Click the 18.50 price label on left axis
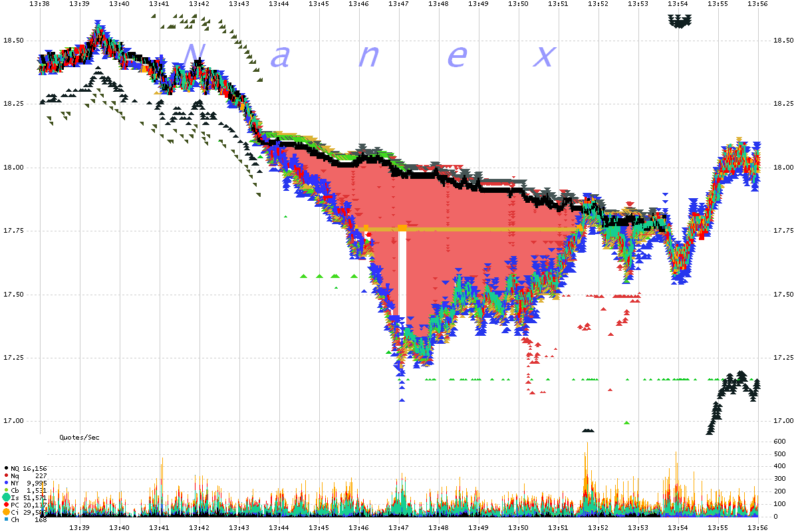Screen dimensions: 798x532 (14, 41)
